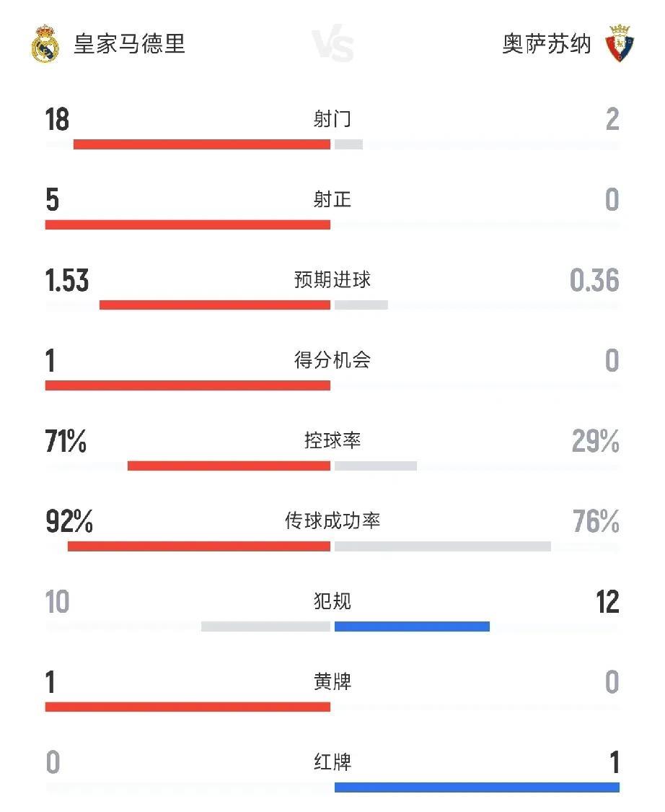
Task: Click the red bar for 射门
Action: pos(202,144)
